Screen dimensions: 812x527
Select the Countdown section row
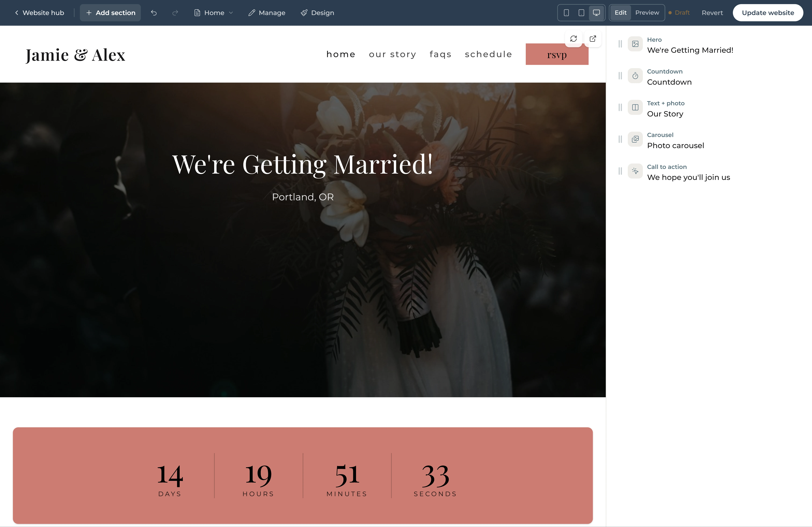(x=709, y=77)
